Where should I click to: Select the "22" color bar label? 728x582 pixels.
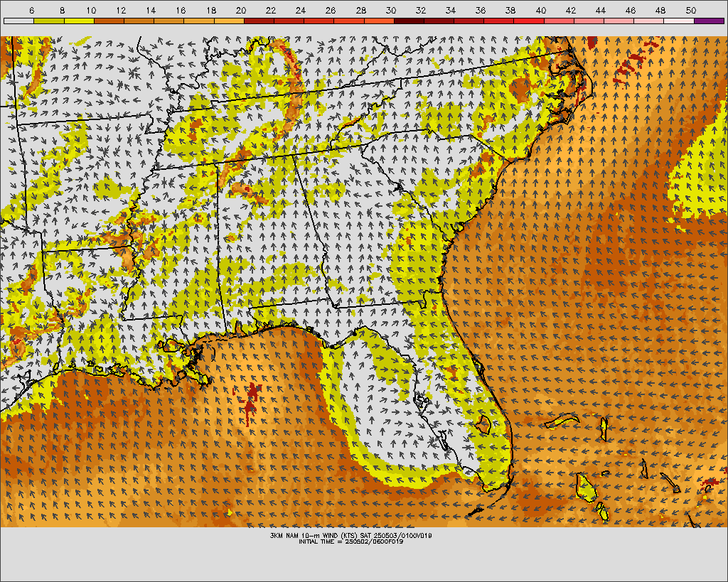[271, 10]
